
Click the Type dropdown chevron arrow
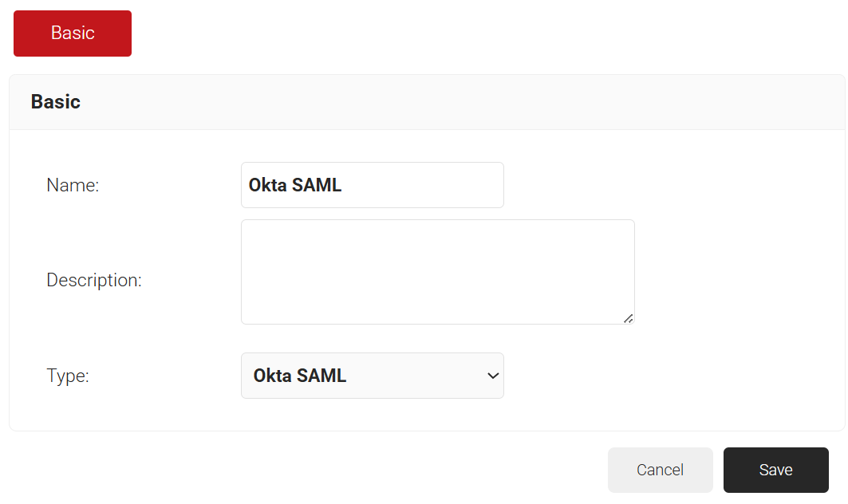(x=492, y=376)
